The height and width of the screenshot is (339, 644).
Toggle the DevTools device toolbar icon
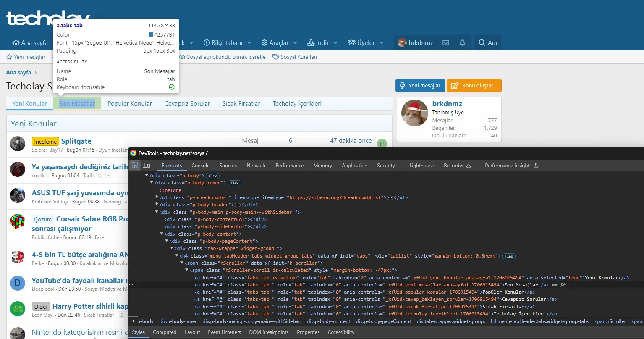point(147,166)
